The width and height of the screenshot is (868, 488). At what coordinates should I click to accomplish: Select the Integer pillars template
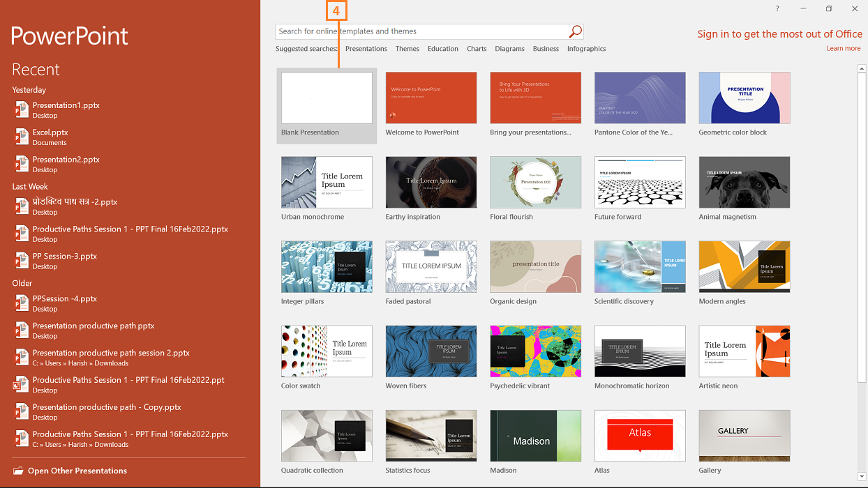click(327, 267)
